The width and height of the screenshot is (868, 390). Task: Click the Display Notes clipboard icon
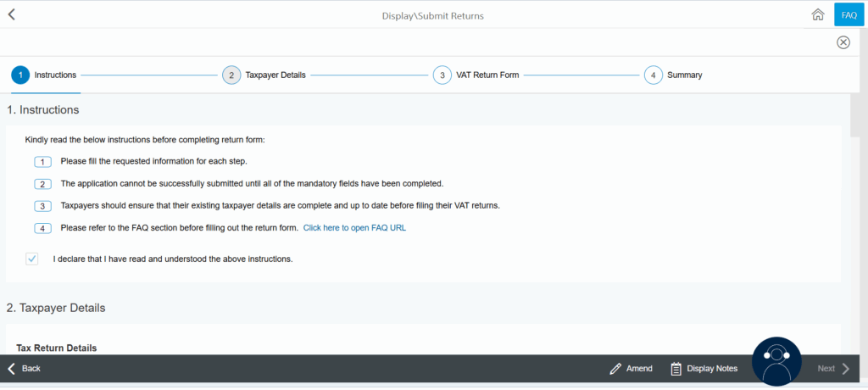(676, 369)
